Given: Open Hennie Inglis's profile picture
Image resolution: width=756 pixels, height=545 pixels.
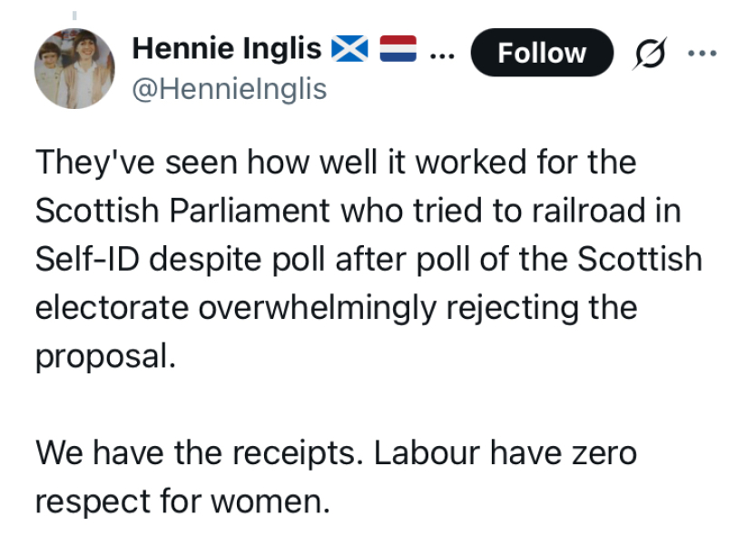Looking at the screenshot, I should (75, 68).
